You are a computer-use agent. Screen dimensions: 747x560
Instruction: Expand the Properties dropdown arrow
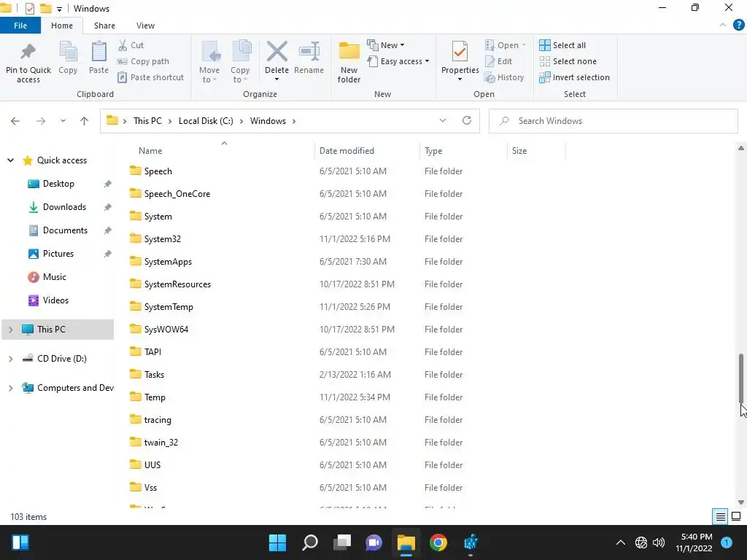tap(460, 79)
